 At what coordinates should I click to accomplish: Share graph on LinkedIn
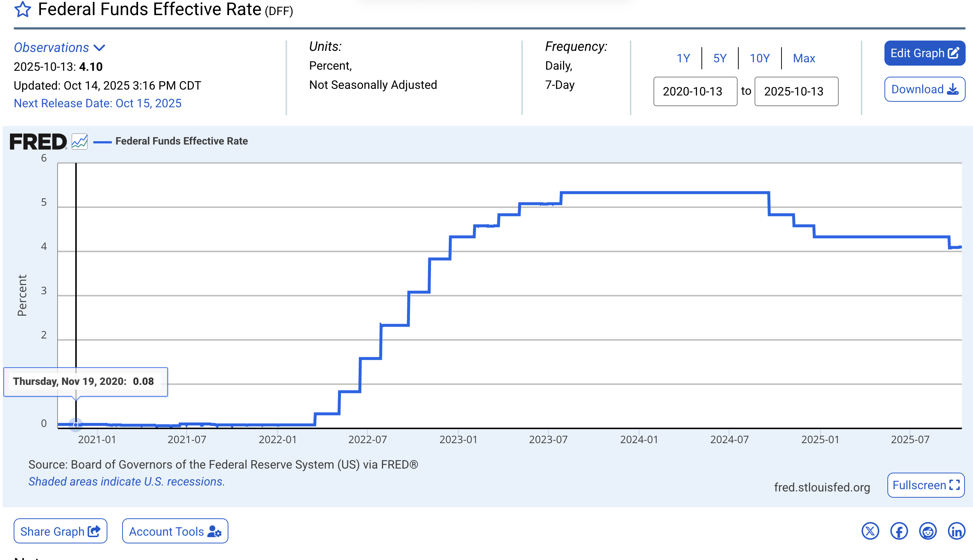pyautogui.click(x=956, y=531)
